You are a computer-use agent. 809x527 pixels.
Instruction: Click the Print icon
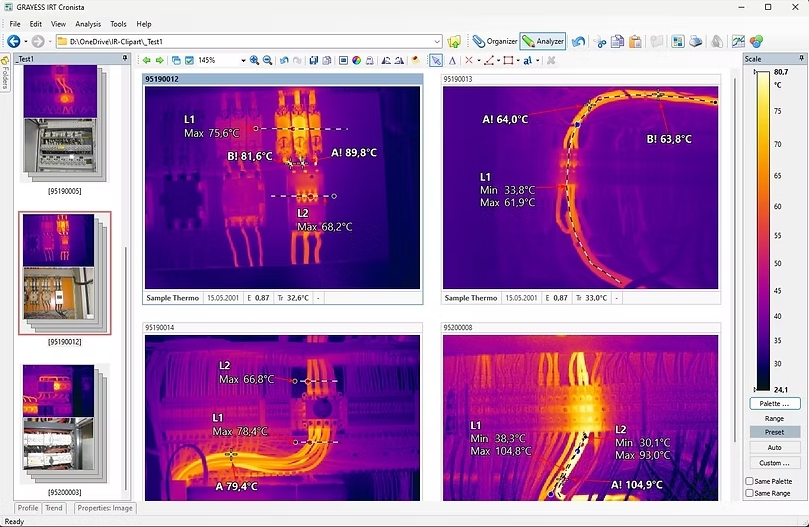[695, 41]
